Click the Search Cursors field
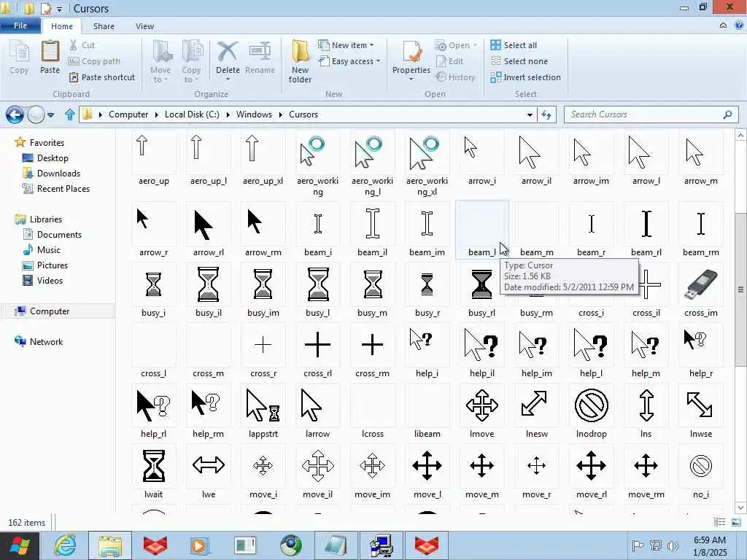This screenshot has height=560, width=747. tap(651, 114)
